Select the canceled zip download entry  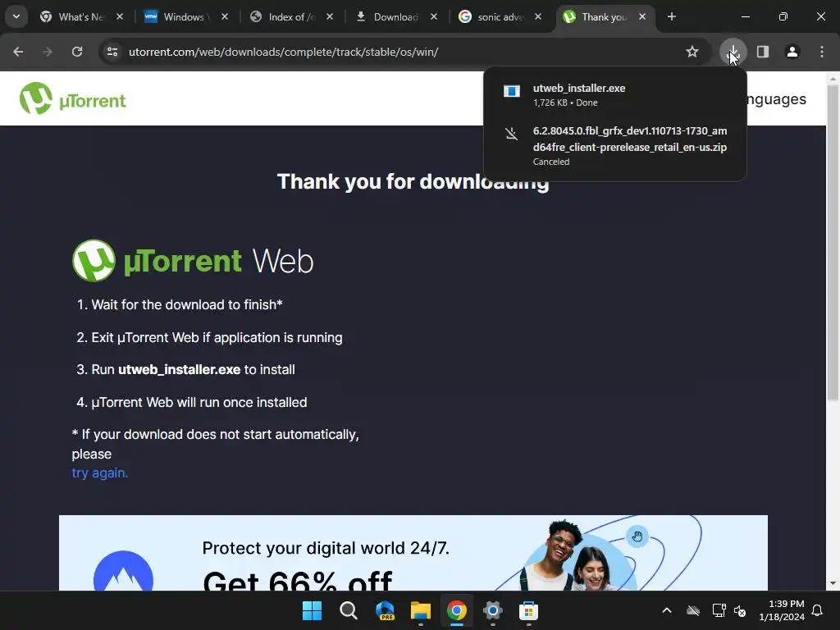[615, 146]
